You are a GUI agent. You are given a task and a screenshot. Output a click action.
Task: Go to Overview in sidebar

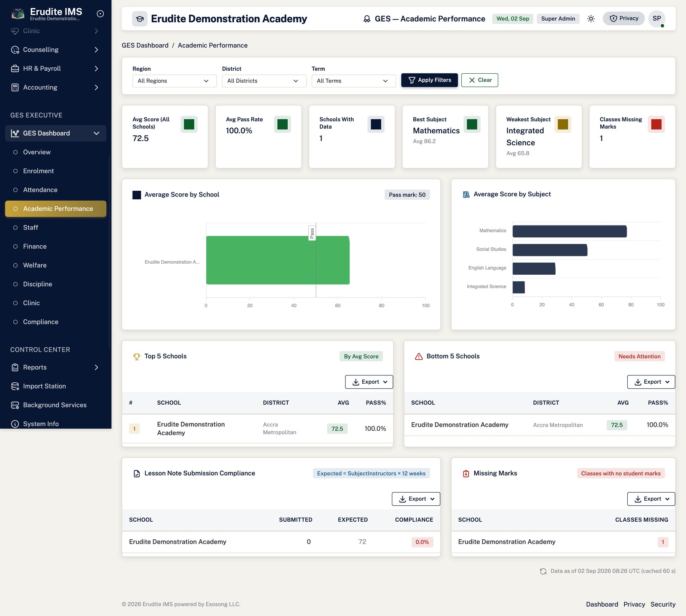point(56,152)
